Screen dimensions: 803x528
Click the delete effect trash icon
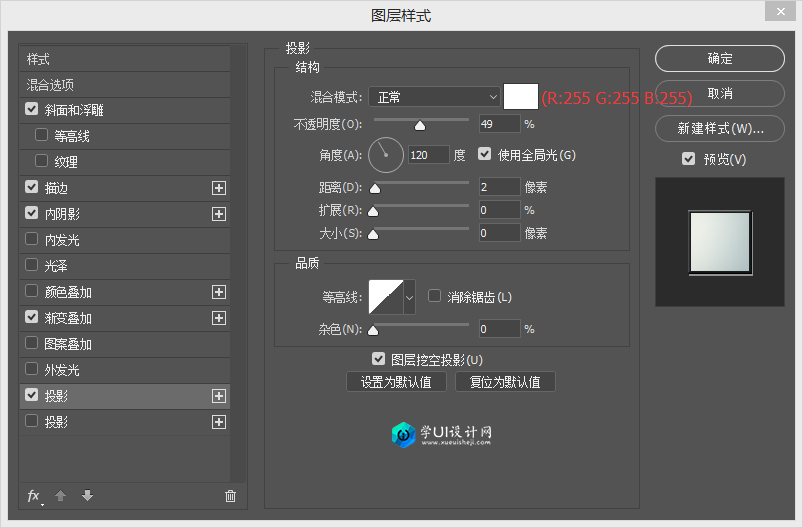point(231,496)
